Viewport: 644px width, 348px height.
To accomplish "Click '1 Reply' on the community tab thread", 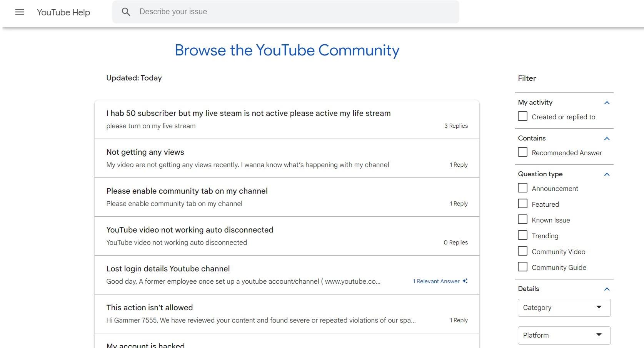I will point(459,204).
